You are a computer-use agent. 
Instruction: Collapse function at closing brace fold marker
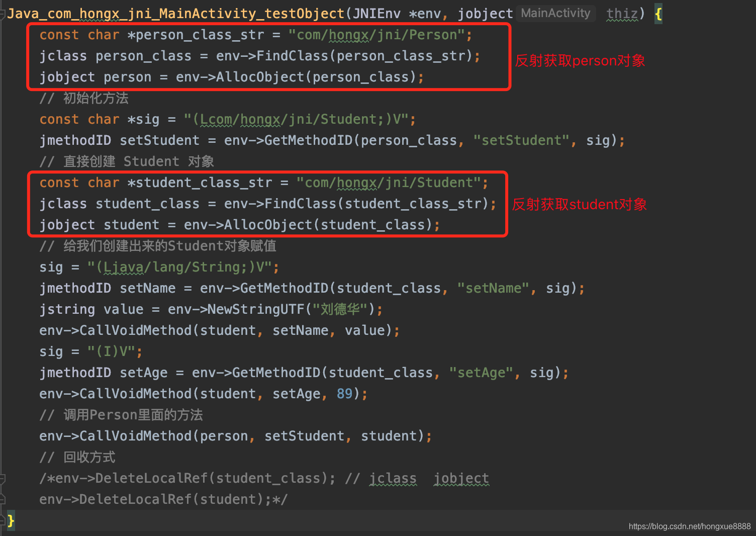click(x=3, y=520)
